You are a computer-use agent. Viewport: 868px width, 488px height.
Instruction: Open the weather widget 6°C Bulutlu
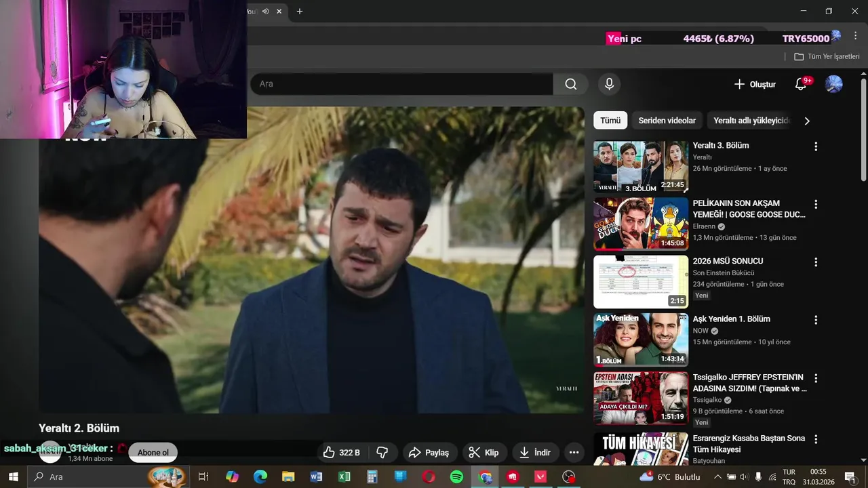point(670,476)
